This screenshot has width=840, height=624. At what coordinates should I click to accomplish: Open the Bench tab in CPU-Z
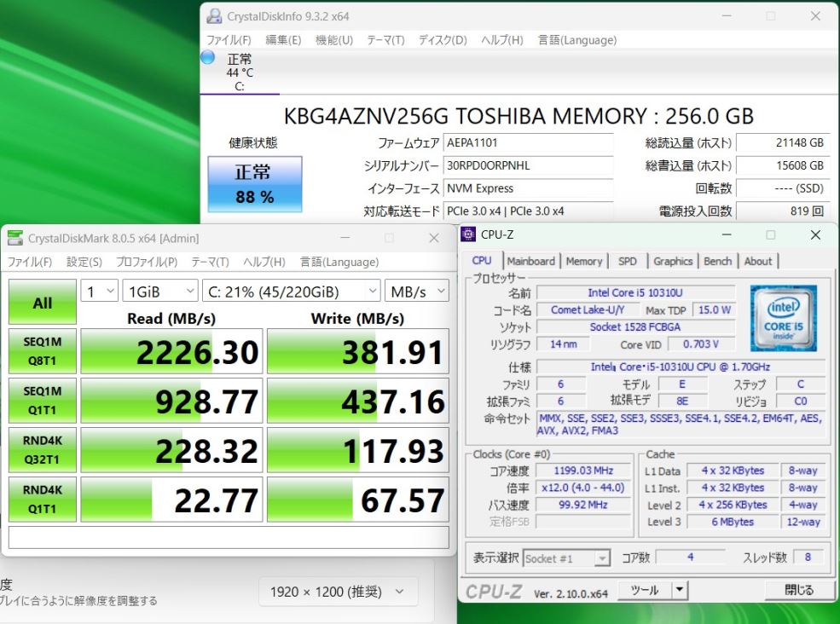[x=717, y=262]
